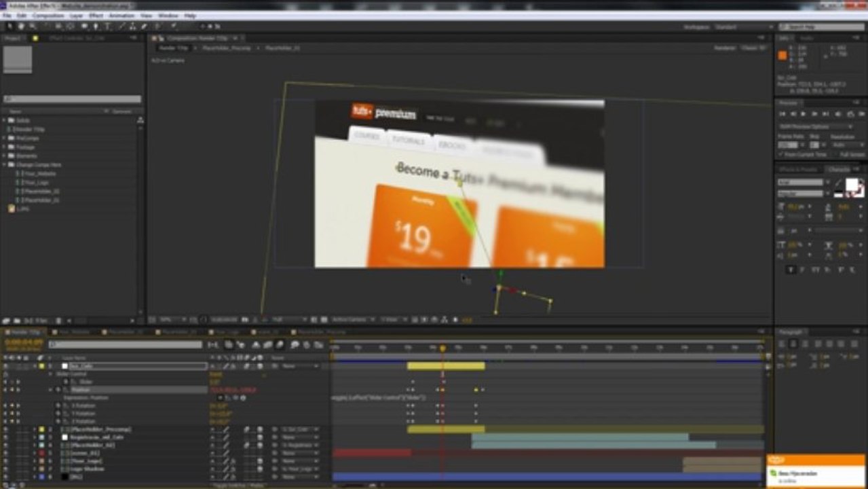Click the Search Help input field

point(823,26)
